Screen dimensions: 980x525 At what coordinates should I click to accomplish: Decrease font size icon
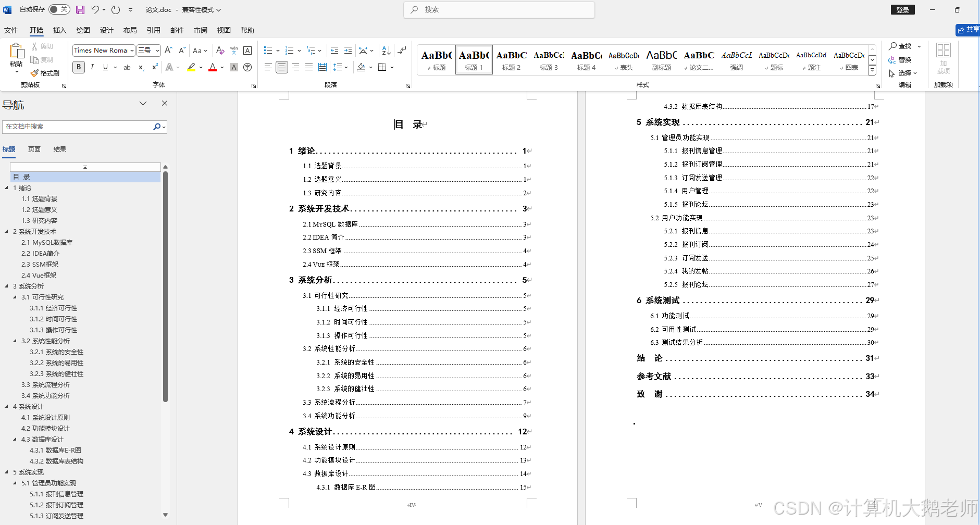pos(182,51)
